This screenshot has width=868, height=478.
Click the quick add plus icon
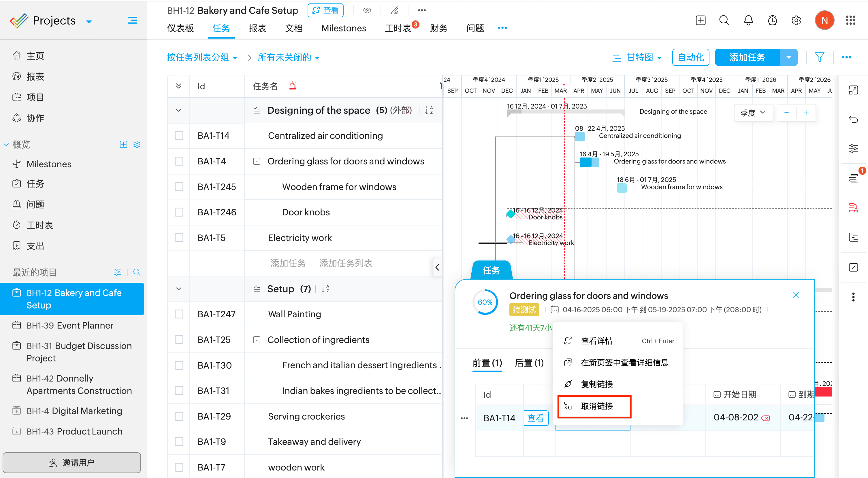point(700,20)
